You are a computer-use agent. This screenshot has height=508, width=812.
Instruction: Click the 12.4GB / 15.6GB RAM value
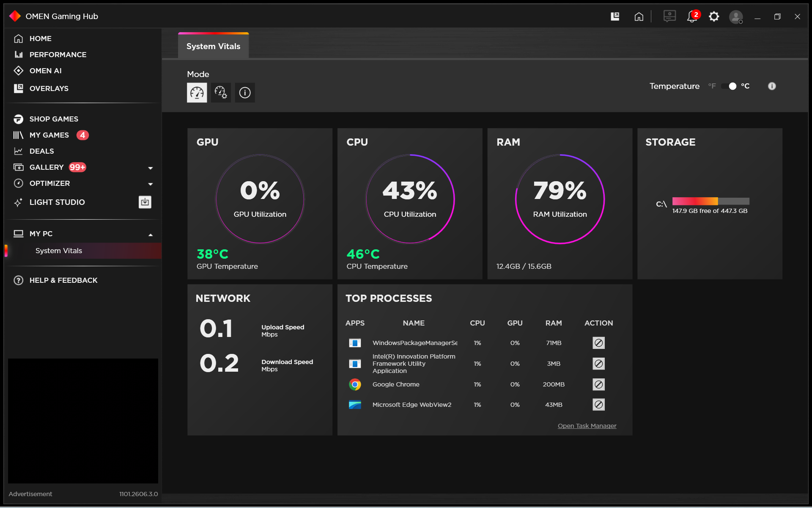coord(524,266)
